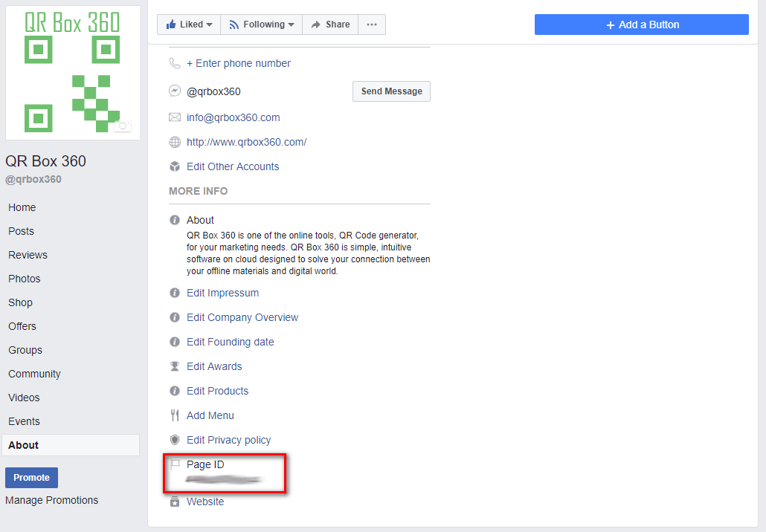Click the info icon beside Edit Company Overview

pyautogui.click(x=175, y=317)
